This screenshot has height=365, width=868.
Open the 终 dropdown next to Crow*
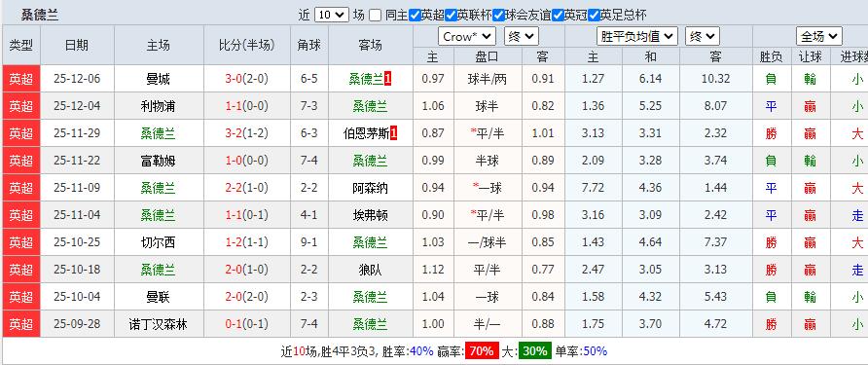[521, 37]
